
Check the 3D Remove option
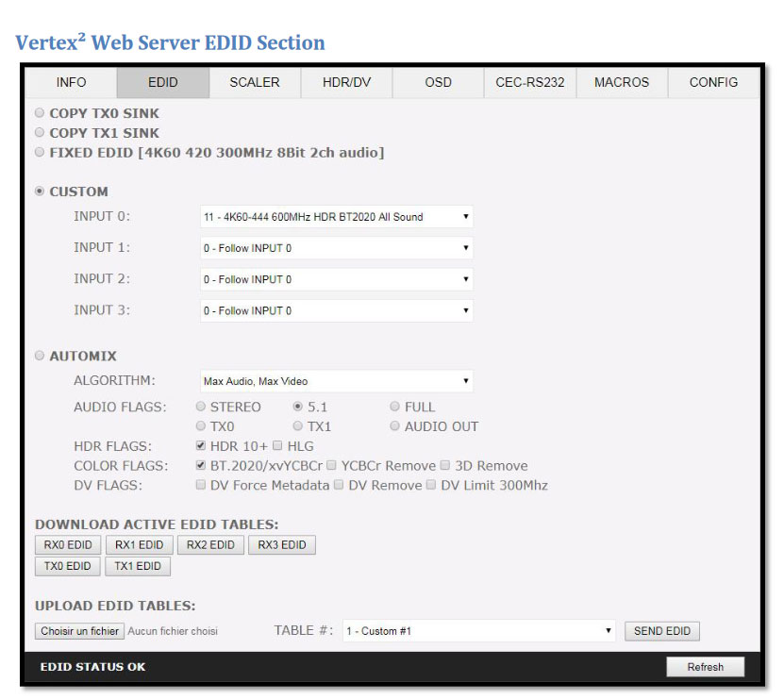[444, 465]
